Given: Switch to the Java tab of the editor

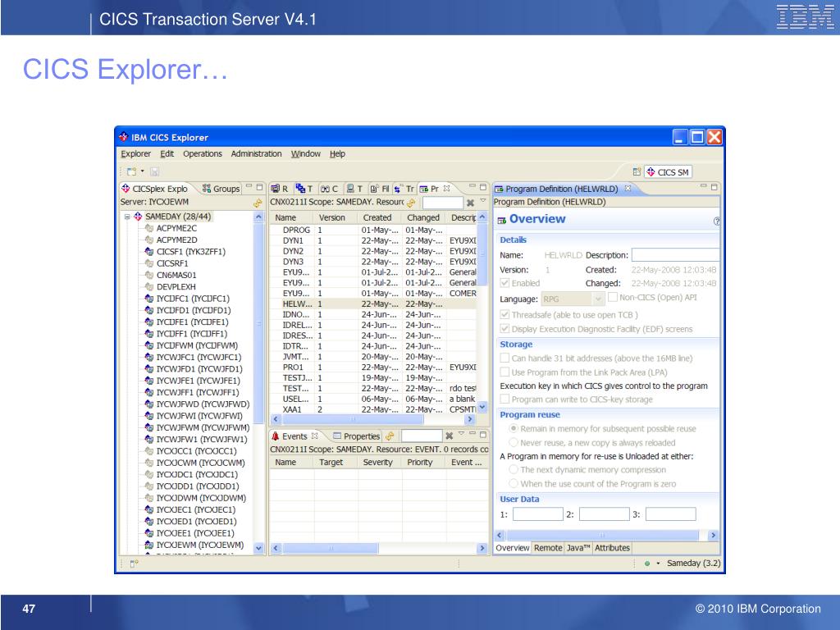Looking at the screenshot, I should tap(578, 548).
